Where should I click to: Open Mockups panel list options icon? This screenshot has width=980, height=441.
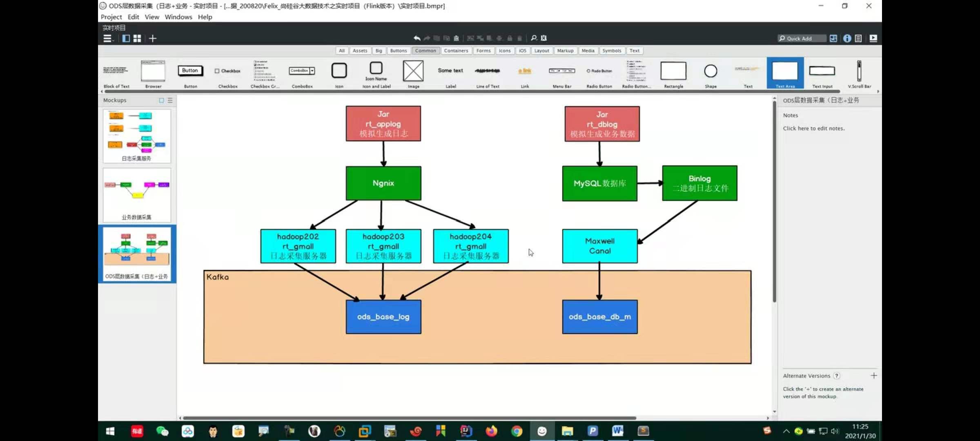pos(170,100)
